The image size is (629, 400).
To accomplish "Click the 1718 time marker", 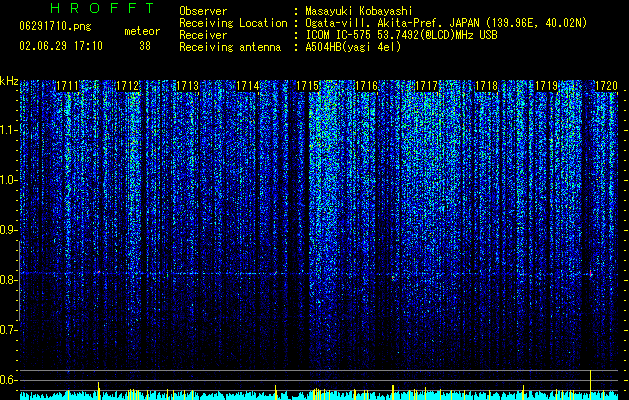I will [487, 86].
